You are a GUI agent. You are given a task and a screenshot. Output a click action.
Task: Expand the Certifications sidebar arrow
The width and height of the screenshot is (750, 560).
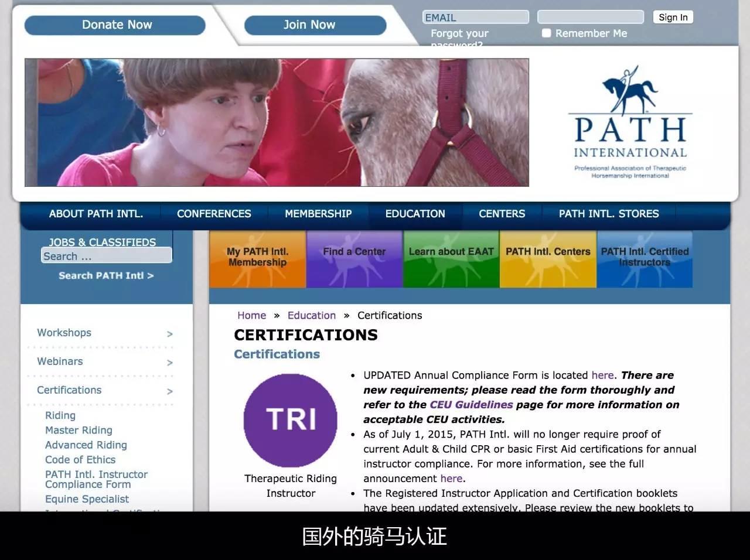tap(170, 391)
